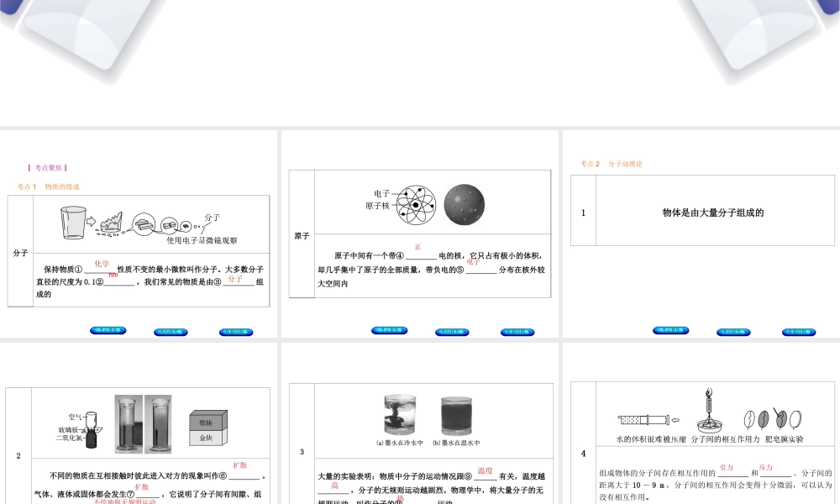Click the (a)墨水在冷水中 caption
This screenshot has width=840, height=504.
400,443
